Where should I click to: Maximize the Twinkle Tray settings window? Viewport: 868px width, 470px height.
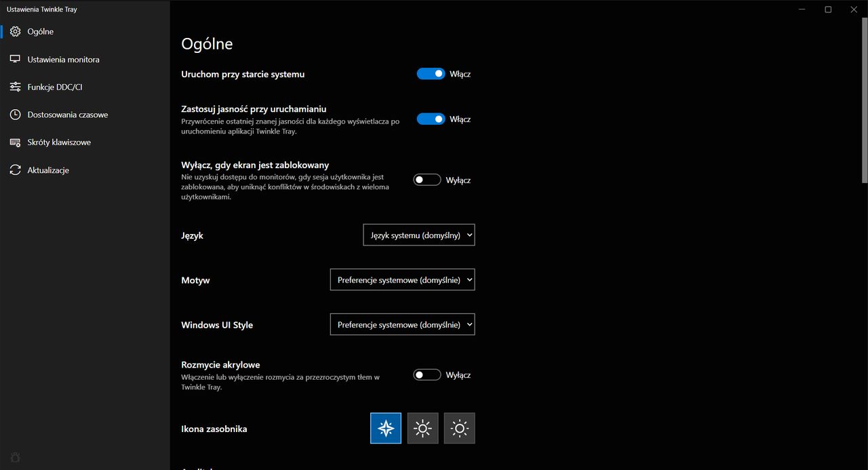tap(828, 9)
